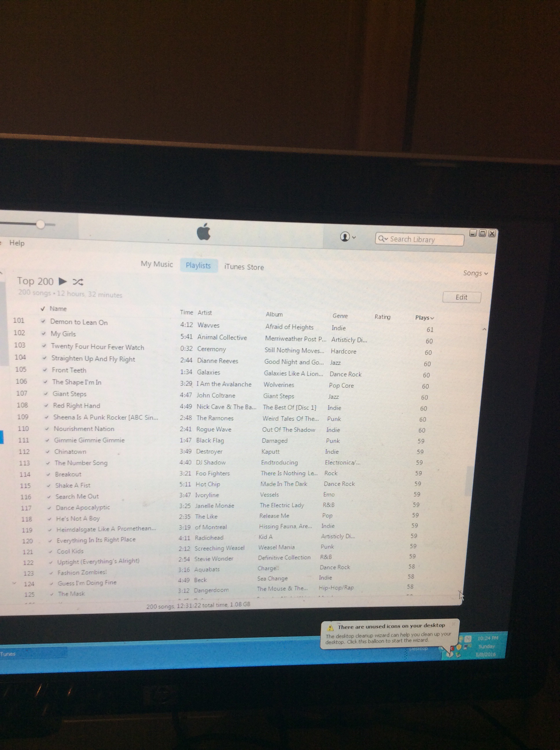Play the Top 200 playlist
This screenshot has height=750, width=560.
[63, 282]
